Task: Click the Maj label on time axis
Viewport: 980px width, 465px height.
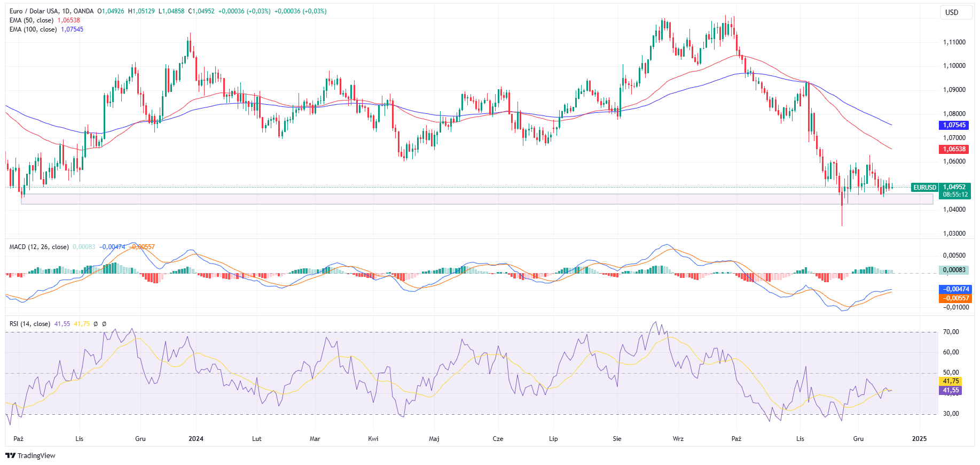Action: (434, 439)
